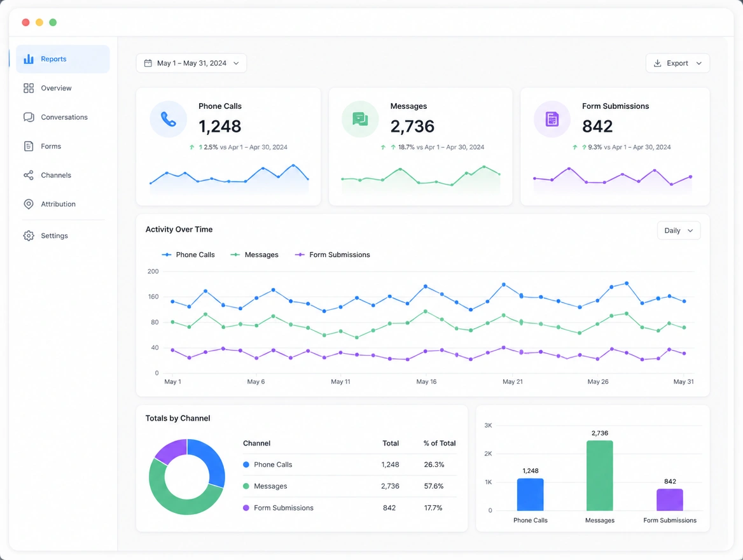Open the Conversations page

coord(63,117)
